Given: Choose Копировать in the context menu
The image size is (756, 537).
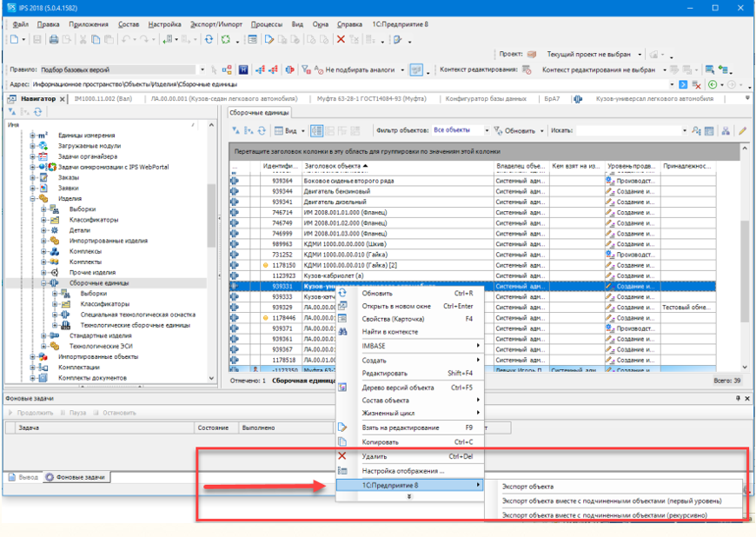Looking at the screenshot, I should pos(378,441).
